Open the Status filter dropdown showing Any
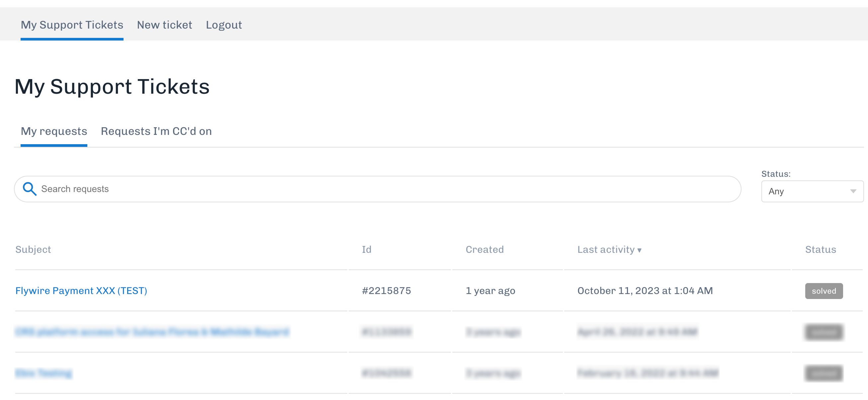Screen dimensions: 868x400 [x=812, y=191]
